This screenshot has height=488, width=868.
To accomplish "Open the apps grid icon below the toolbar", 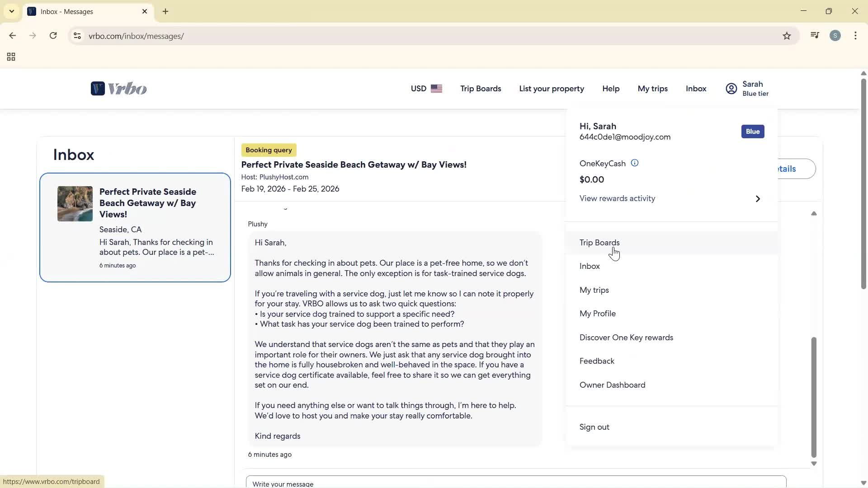I will (x=10, y=56).
